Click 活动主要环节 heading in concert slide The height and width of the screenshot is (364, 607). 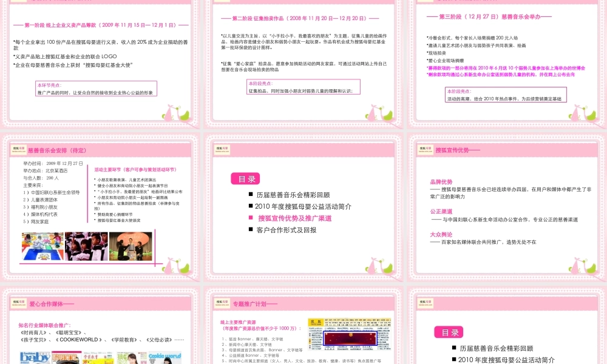pyautogui.click(x=135, y=170)
